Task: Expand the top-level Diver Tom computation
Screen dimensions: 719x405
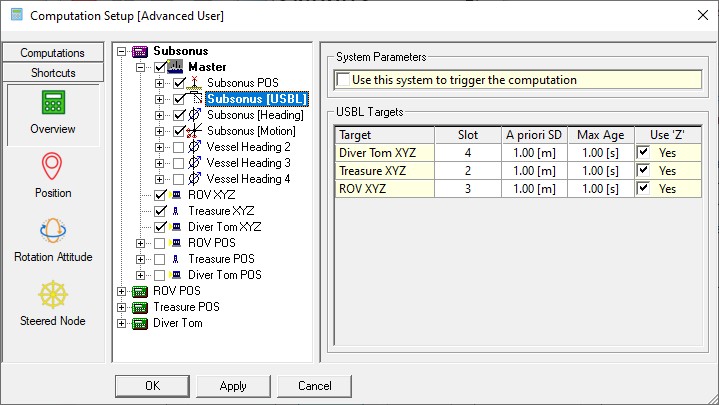Action: (x=122, y=323)
